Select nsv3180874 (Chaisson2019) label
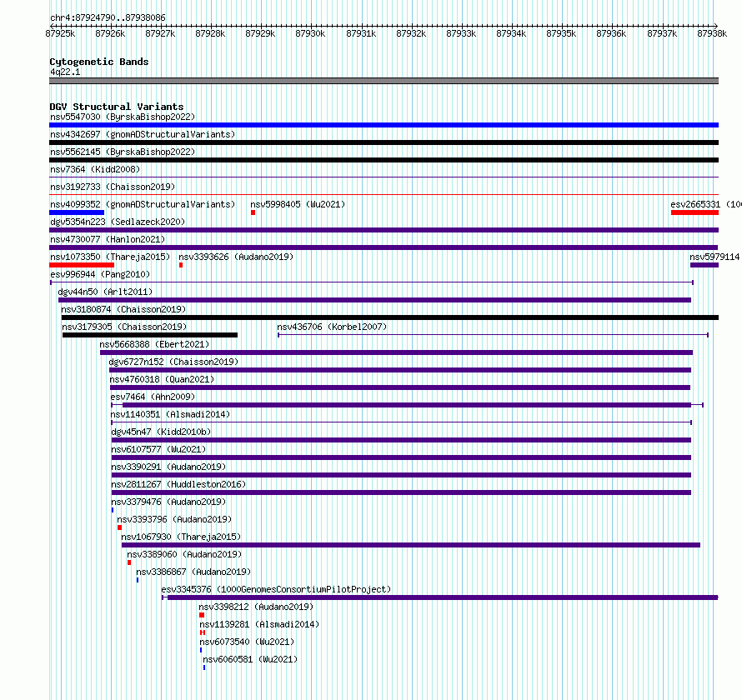The width and height of the screenshot is (742, 700). pyautogui.click(x=123, y=309)
